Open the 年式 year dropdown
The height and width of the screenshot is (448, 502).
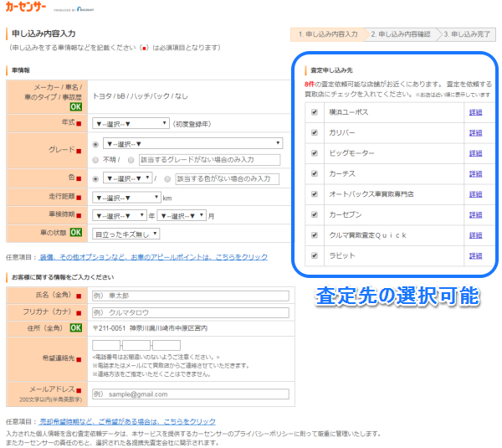[x=131, y=124]
